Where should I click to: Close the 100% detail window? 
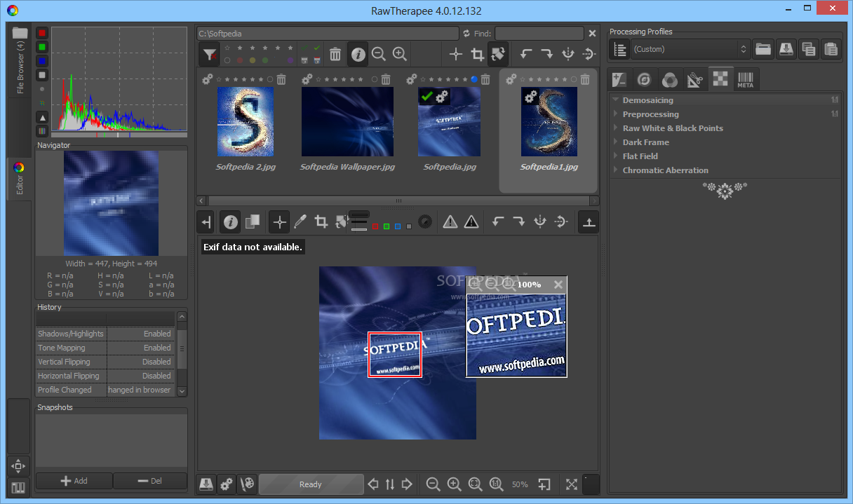(x=558, y=285)
